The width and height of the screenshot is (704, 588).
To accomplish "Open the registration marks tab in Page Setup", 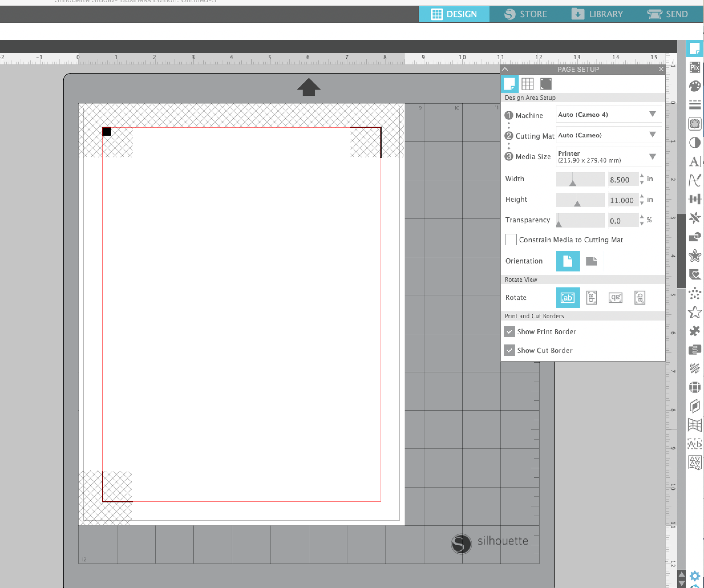I will 546,84.
